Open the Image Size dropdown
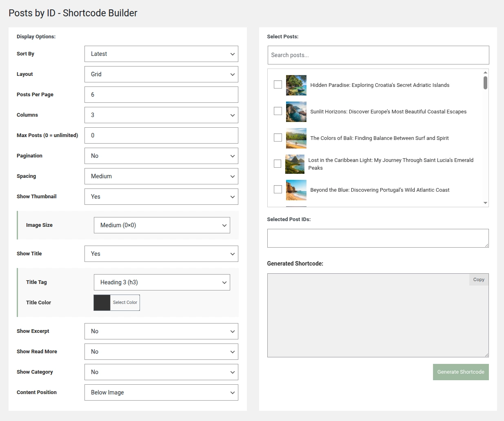This screenshot has height=421, width=504. click(162, 225)
